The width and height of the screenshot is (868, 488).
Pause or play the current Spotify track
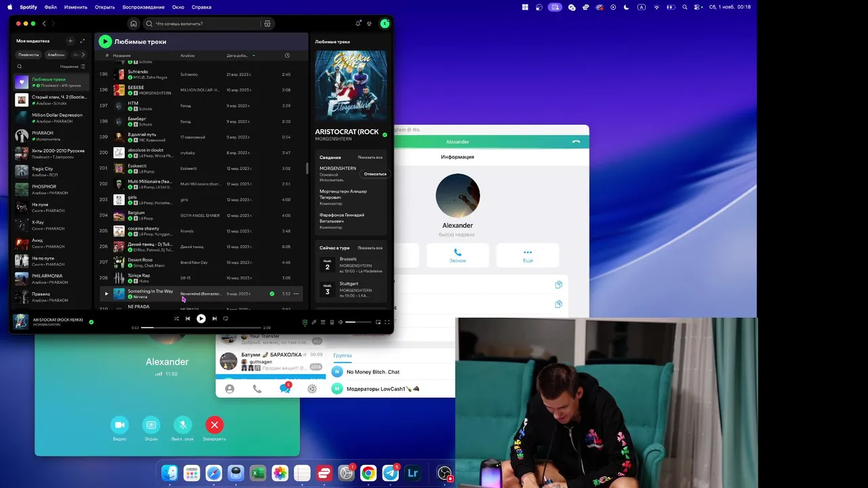pyautogui.click(x=201, y=319)
